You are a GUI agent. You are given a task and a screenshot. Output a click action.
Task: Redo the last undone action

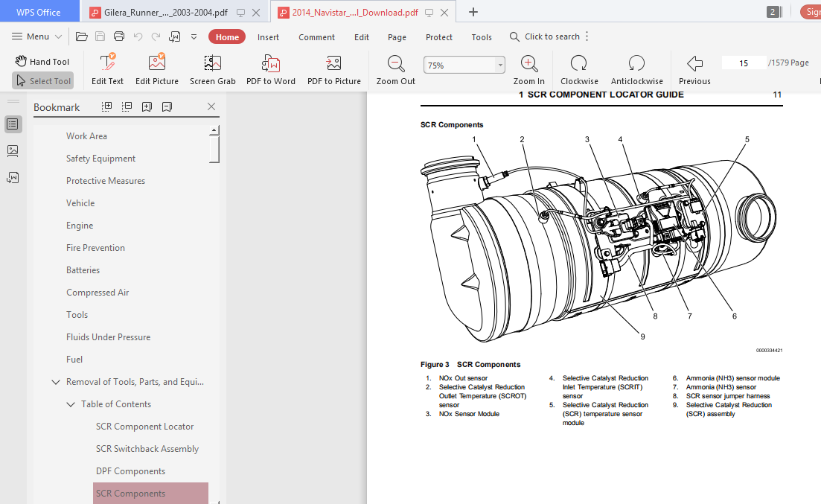click(x=156, y=36)
